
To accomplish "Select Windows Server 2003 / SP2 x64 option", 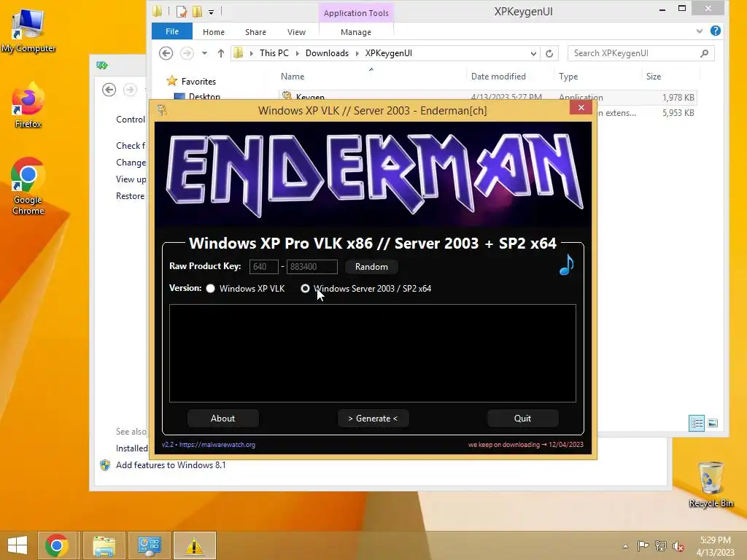I will click(306, 289).
